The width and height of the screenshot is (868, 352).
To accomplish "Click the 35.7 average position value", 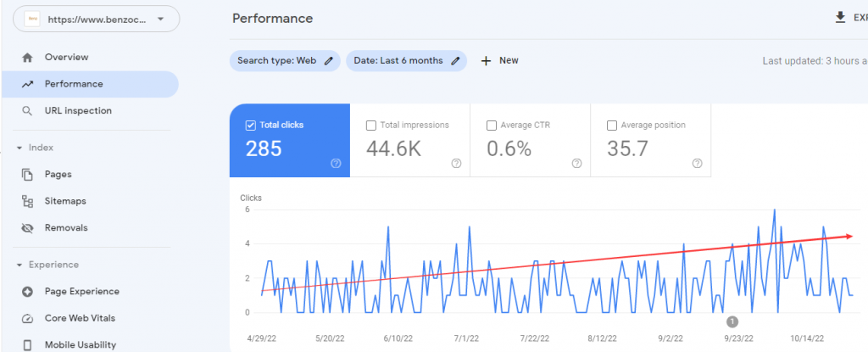I will [628, 148].
